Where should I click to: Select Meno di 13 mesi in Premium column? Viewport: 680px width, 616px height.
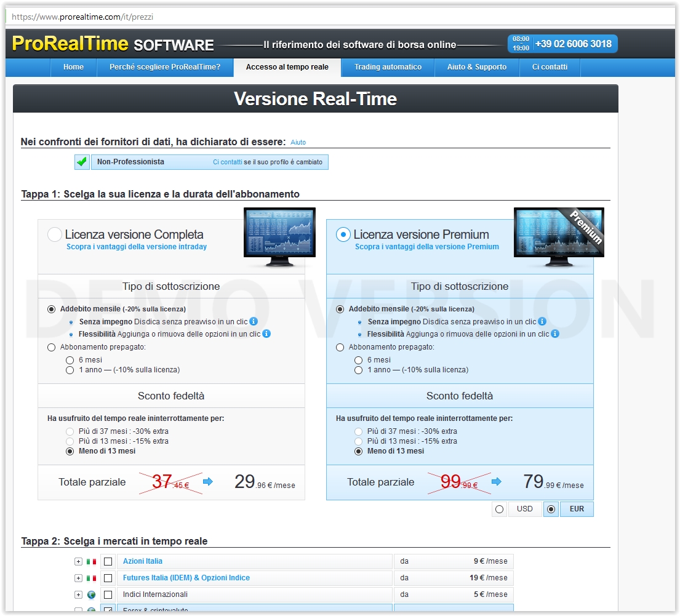tap(358, 452)
